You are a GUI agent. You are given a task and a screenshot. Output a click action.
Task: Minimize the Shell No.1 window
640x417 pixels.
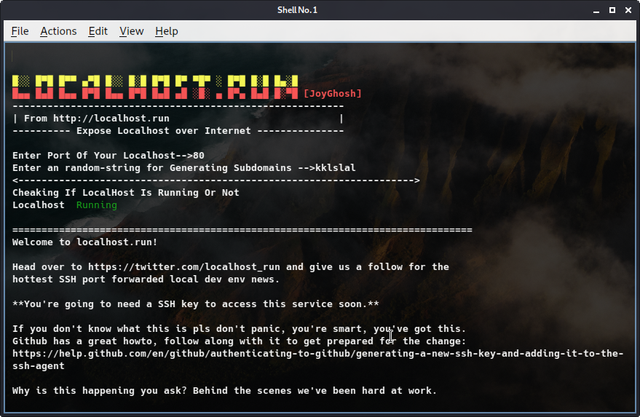[596, 10]
